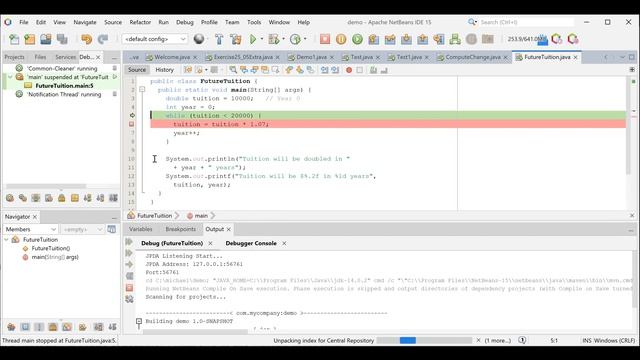The width and height of the screenshot is (640, 360).
Task: Click the New Project toolbar icon
Action: pos(30,39)
